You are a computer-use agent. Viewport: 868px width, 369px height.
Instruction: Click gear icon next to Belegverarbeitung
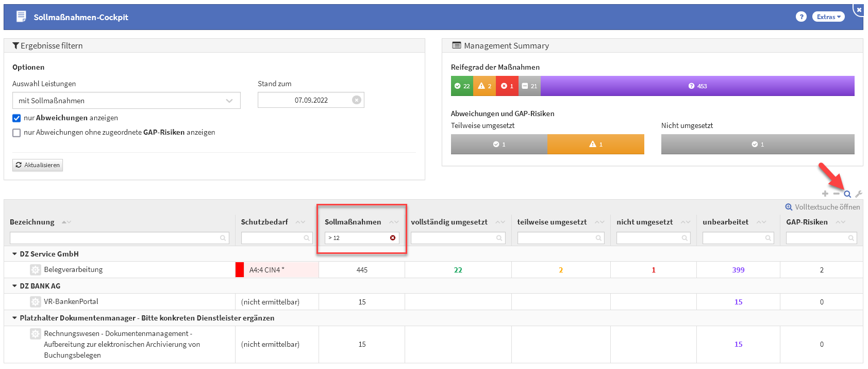coord(35,270)
